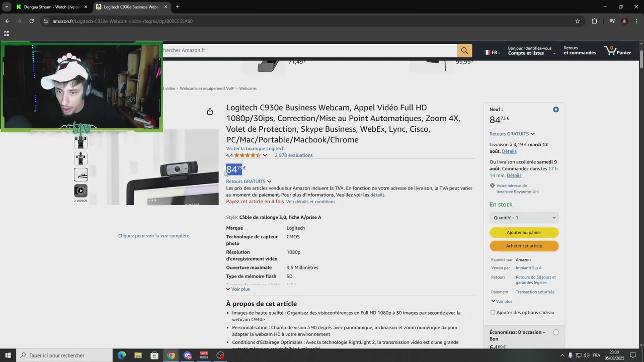Visit the Logitech store link
Image resolution: width=644 pixels, height=362 pixels.
pyautogui.click(x=255, y=149)
